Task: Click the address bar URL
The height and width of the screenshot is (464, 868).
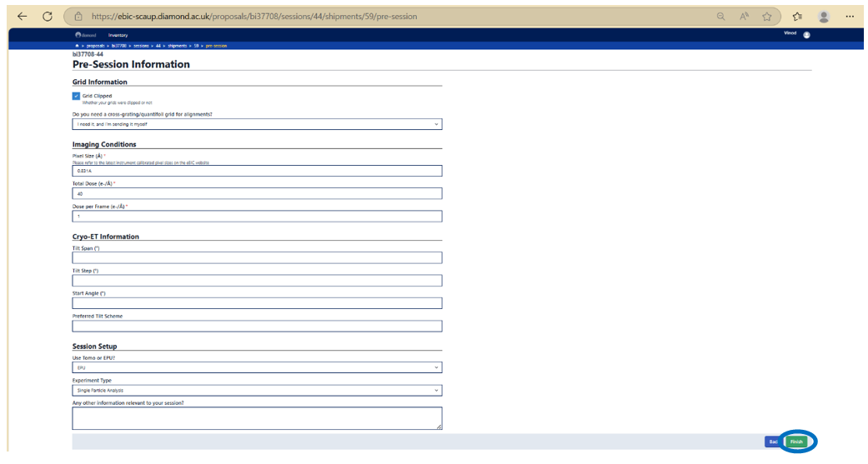Action: [254, 17]
